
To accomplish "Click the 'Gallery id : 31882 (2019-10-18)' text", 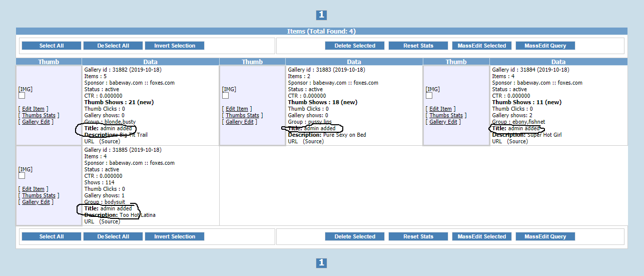I will coord(123,70).
